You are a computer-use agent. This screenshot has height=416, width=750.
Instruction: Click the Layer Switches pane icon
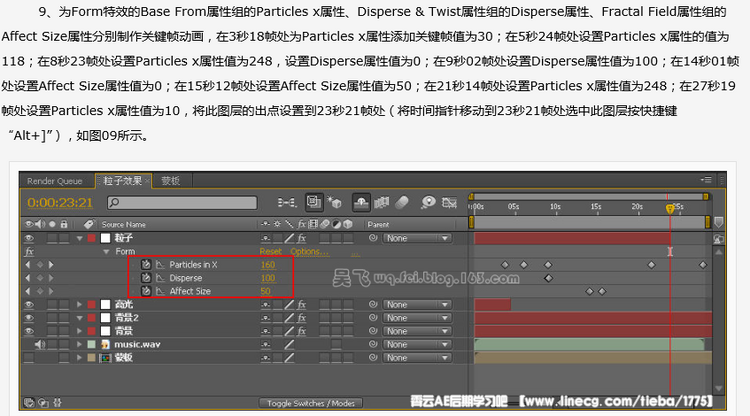tap(29, 403)
